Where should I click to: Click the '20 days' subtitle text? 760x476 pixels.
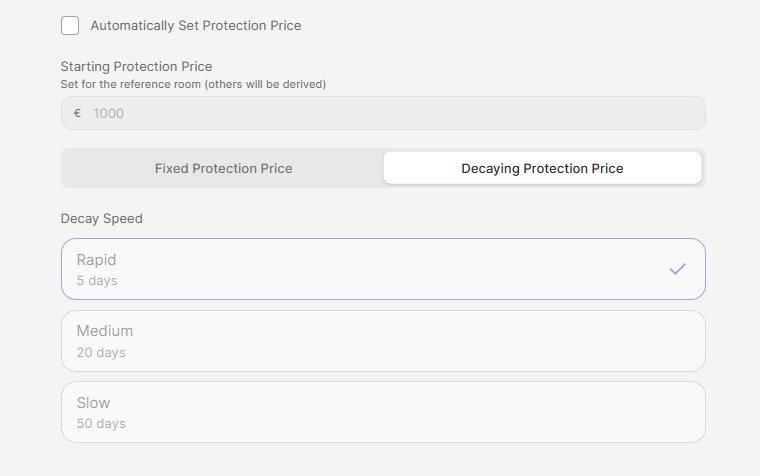pos(101,352)
